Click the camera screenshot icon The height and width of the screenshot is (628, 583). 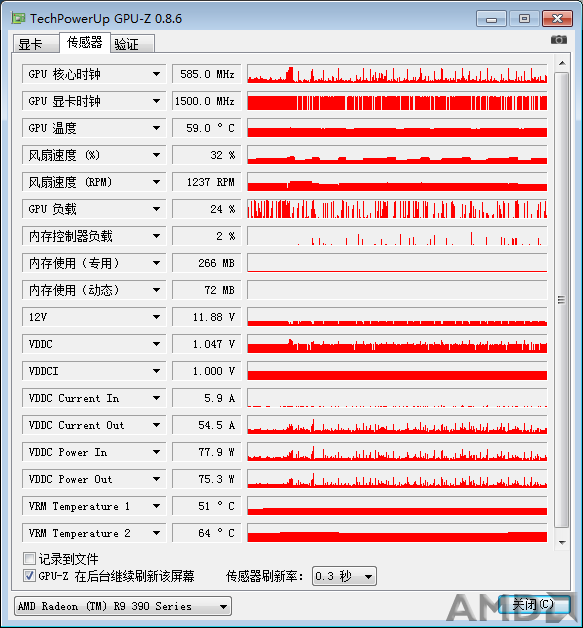point(559,40)
